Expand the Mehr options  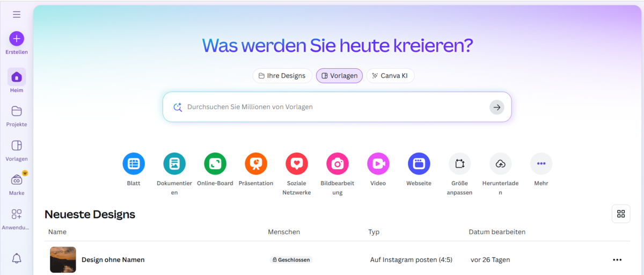[x=541, y=164]
